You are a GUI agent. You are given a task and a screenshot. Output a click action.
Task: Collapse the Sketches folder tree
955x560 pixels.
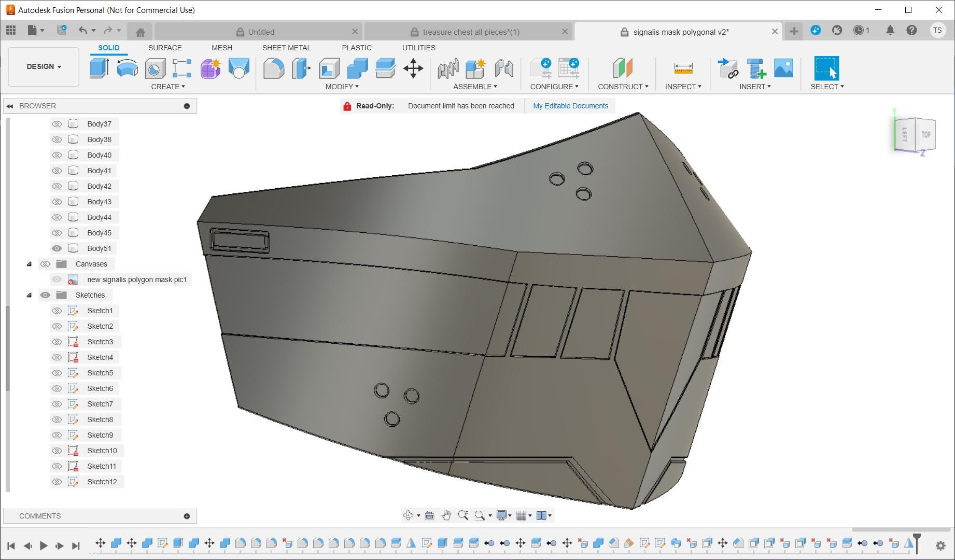pyautogui.click(x=29, y=295)
